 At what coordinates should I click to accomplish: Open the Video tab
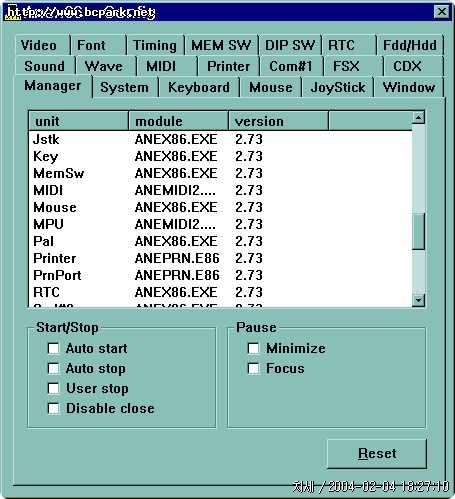pos(42,45)
